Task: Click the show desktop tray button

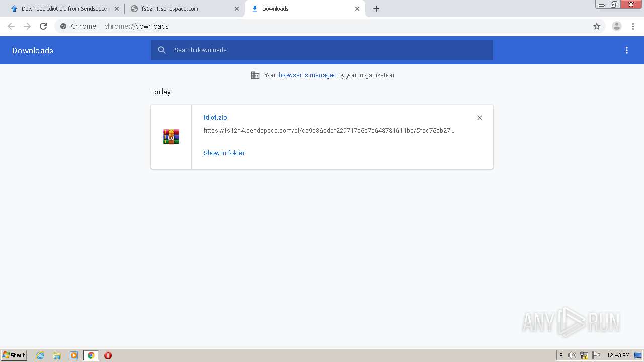Action: pos(638,355)
